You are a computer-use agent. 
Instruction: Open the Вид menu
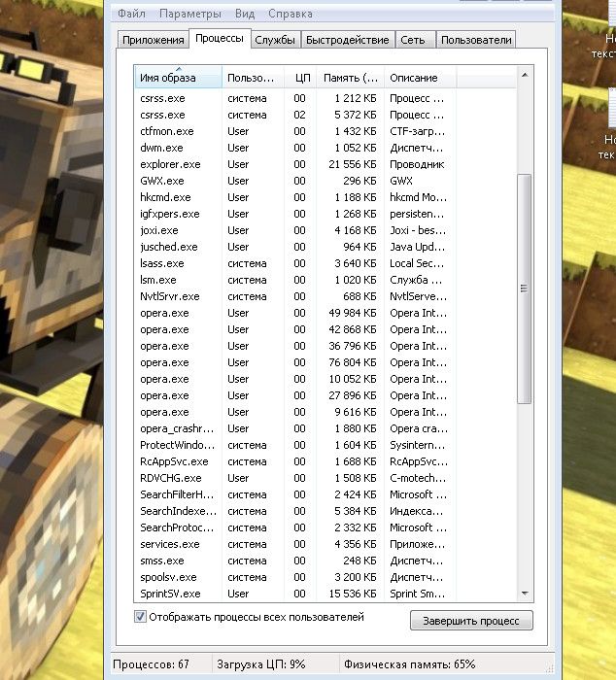coord(245,14)
